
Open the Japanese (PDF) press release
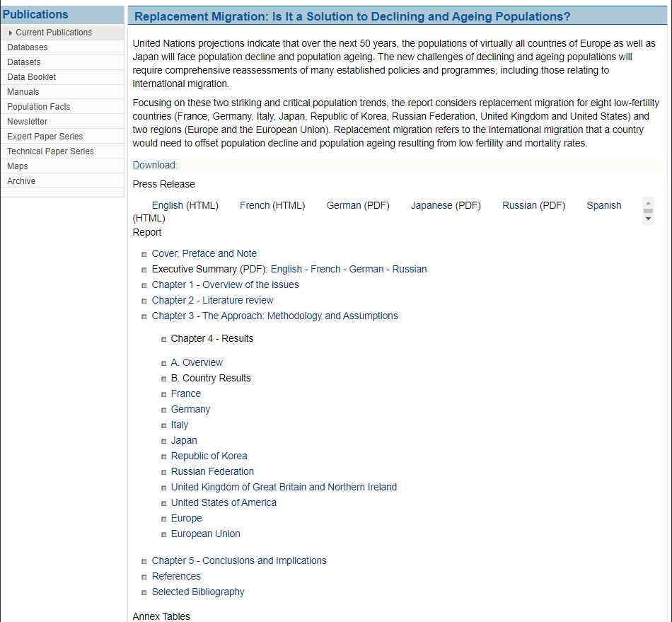[x=446, y=205]
